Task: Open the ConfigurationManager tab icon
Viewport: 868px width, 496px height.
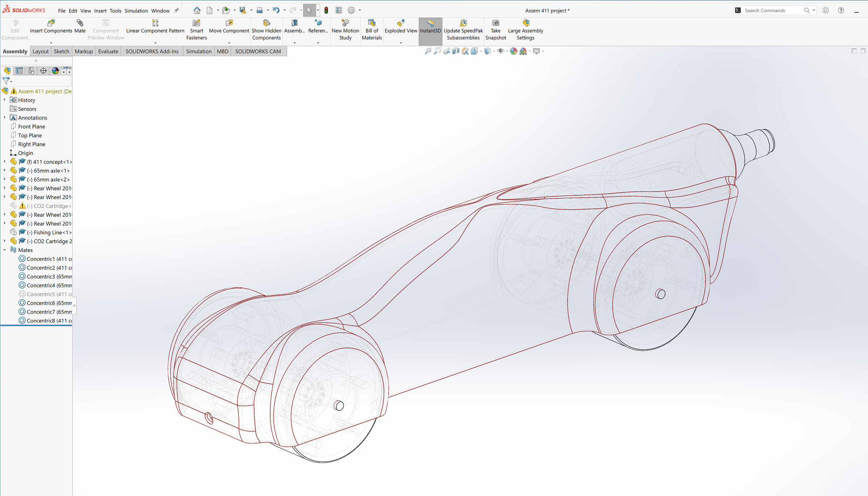Action: pyautogui.click(x=31, y=71)
